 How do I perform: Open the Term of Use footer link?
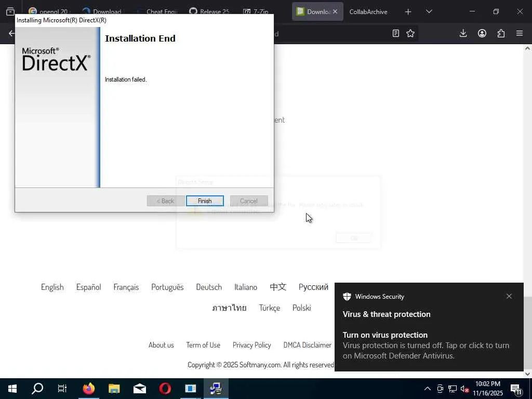click(203, 345)
